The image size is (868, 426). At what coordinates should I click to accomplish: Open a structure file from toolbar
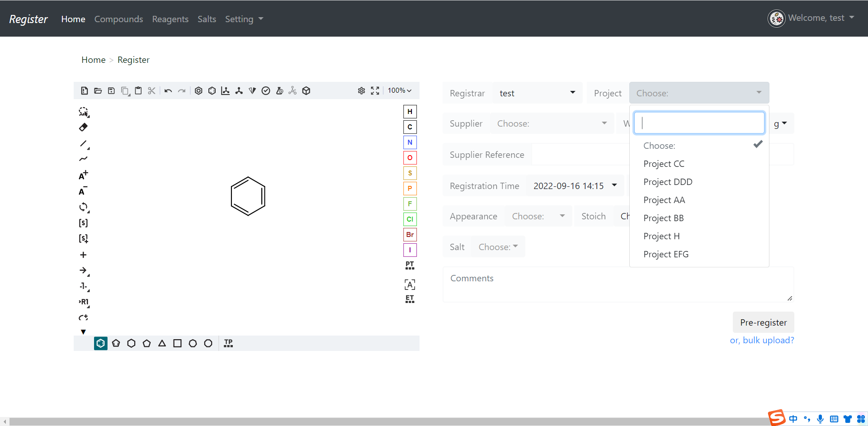[x=98, y=91]
